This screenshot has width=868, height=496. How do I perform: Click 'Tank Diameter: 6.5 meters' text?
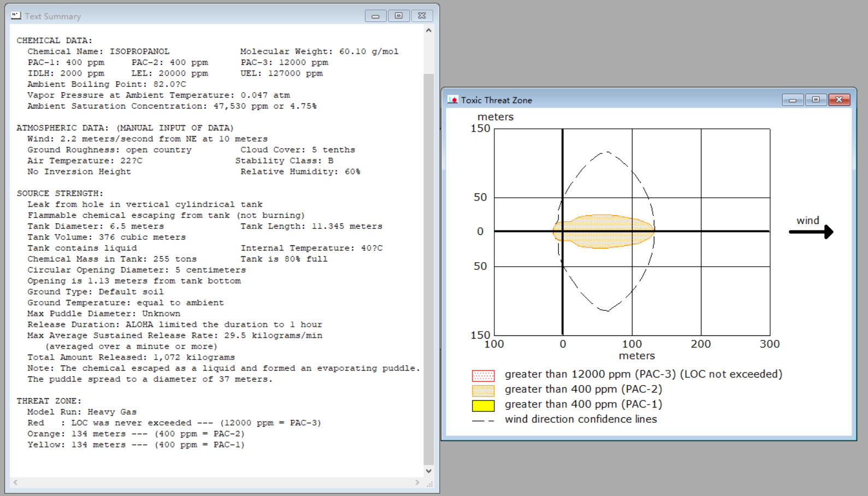[x=96, y=226]
